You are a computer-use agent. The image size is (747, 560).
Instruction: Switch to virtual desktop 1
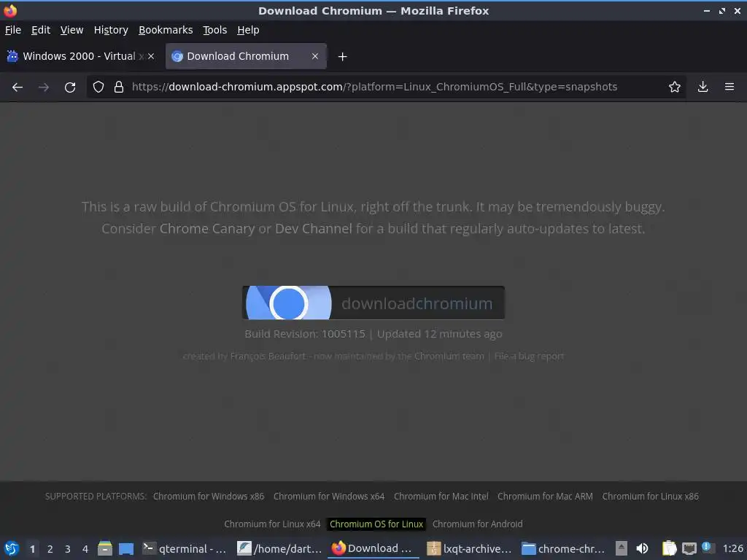point(32,549)
